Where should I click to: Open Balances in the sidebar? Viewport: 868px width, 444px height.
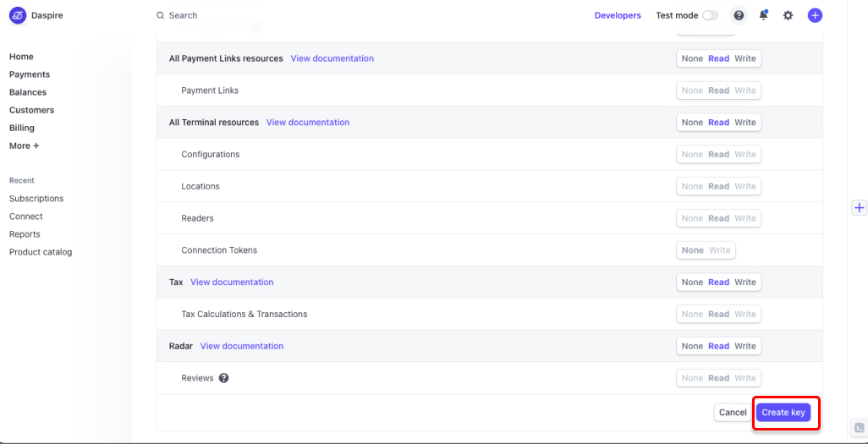(28, 92)
